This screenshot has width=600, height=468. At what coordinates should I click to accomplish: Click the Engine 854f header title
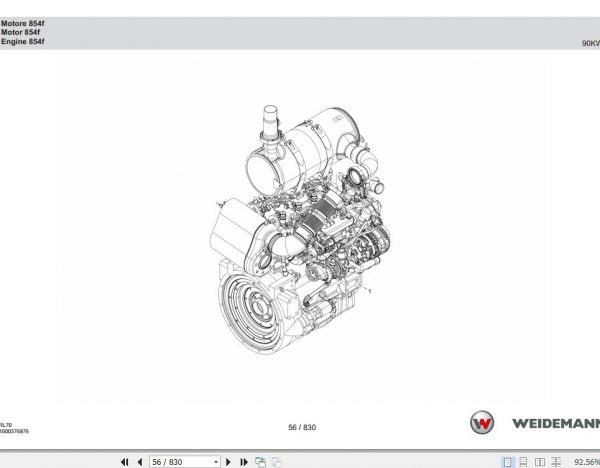23,41
